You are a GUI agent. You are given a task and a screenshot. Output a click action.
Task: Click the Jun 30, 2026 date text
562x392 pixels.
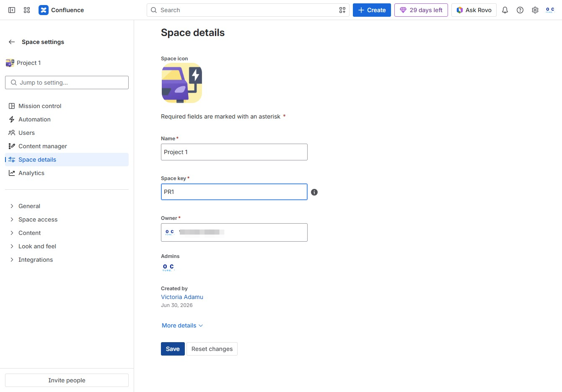pyautogui.click(x=177, y=305)
